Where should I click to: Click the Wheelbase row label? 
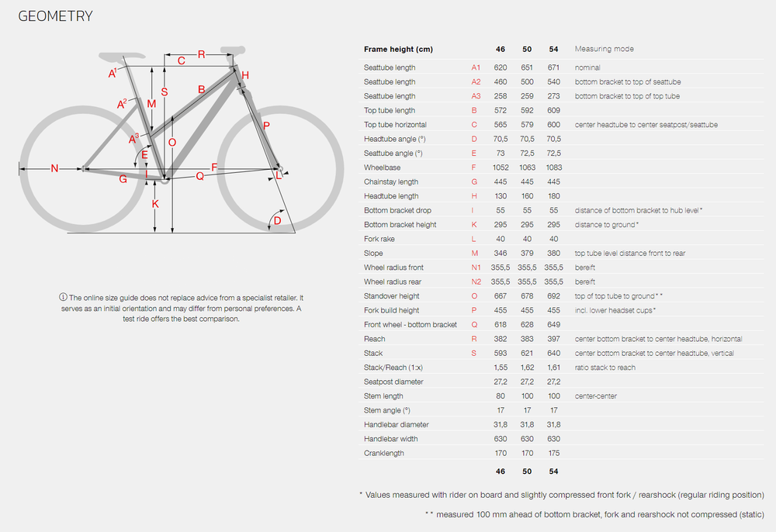pos(382,168)
